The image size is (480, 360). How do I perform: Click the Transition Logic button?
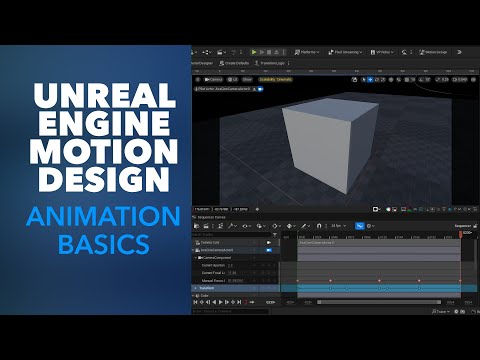point(270,63)
